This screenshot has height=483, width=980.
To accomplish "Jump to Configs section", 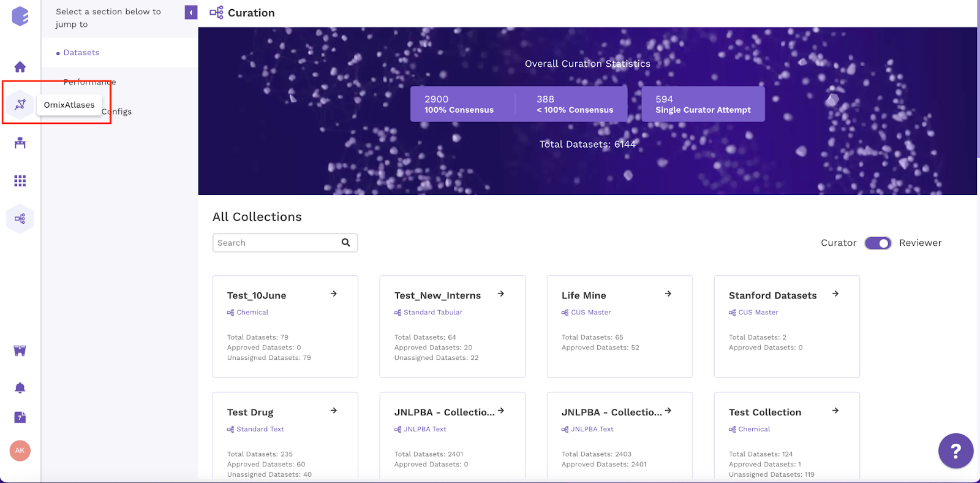I will coord(116,112).
